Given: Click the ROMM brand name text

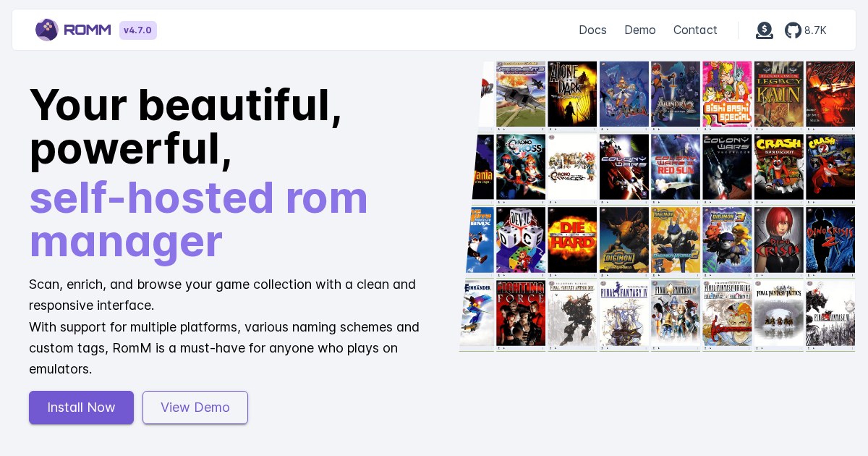Looking at the screenshot, I should click(88, 30).
